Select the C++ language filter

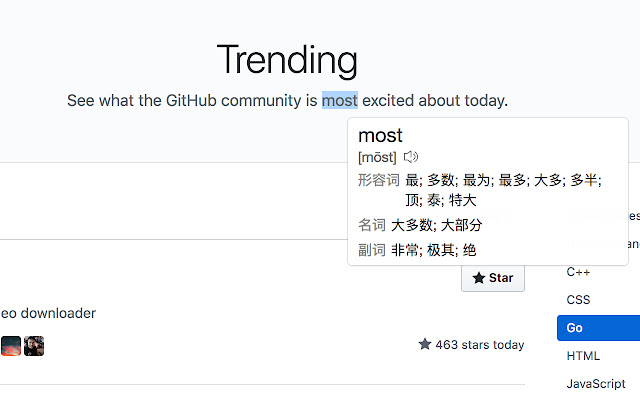point(578,271)
